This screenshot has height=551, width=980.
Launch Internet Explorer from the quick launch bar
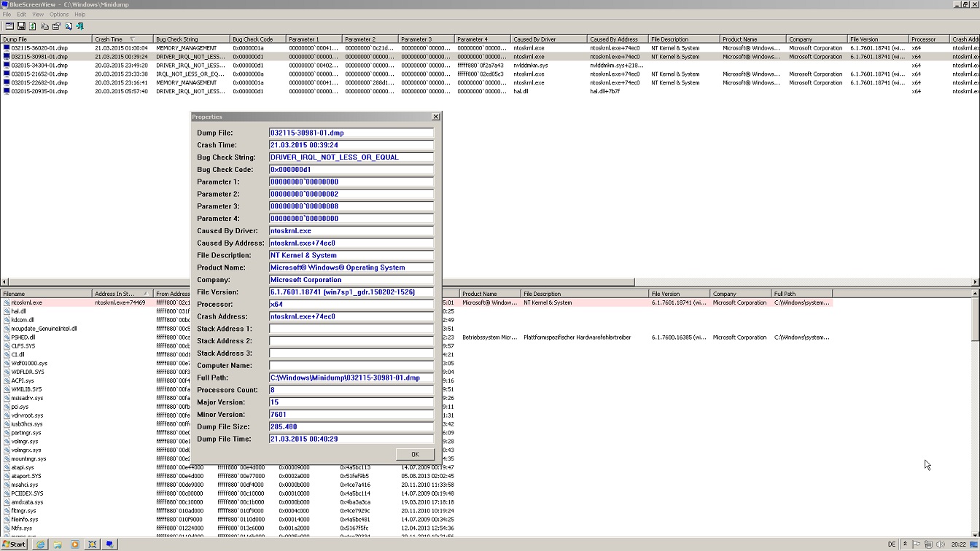[41, 544]
